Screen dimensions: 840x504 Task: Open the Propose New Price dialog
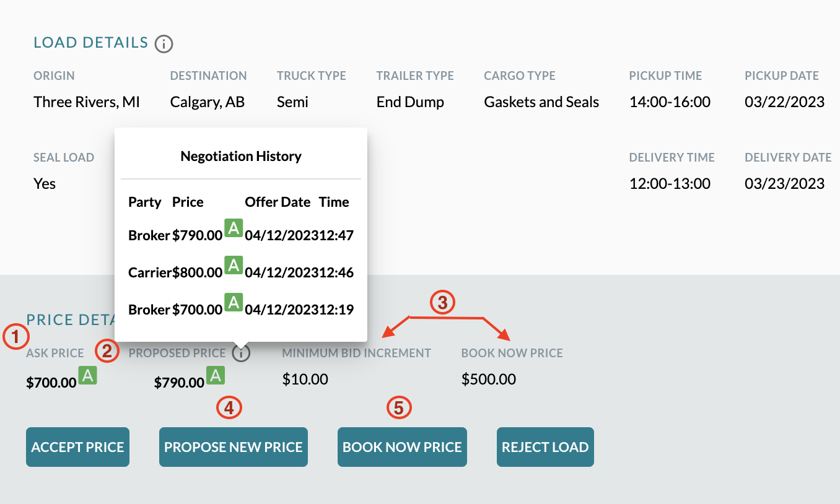pos(234,447)
